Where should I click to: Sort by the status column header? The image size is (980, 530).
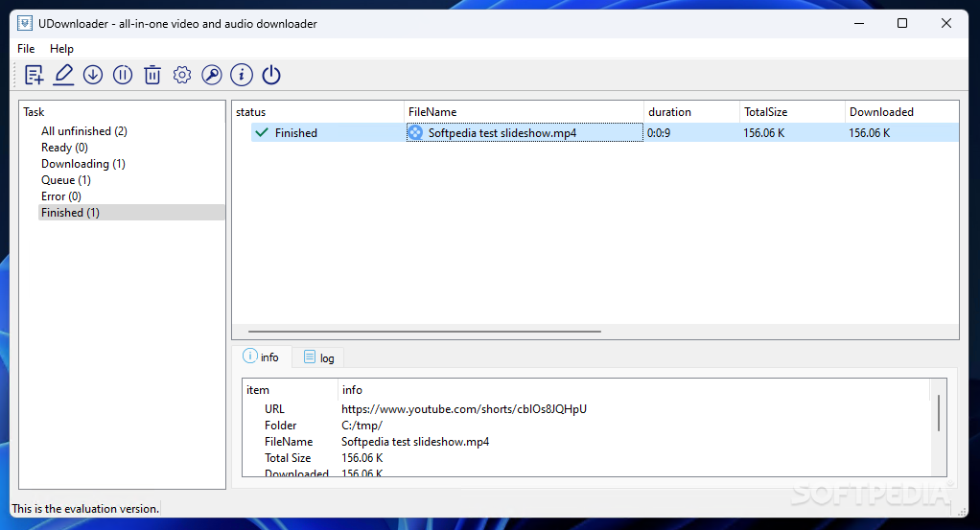(318, 112)
